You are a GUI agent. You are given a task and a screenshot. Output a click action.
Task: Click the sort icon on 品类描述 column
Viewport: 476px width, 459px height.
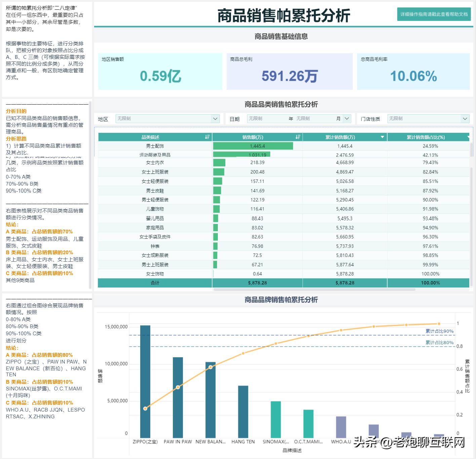(x=207, y=137)
